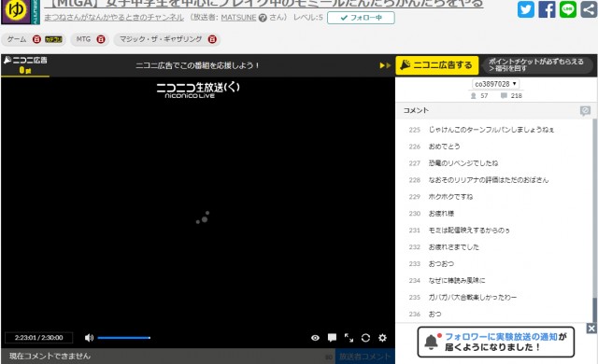598x364 pixels.
Task: Open the co3897028 community dropdown
Action: (495, 84)
